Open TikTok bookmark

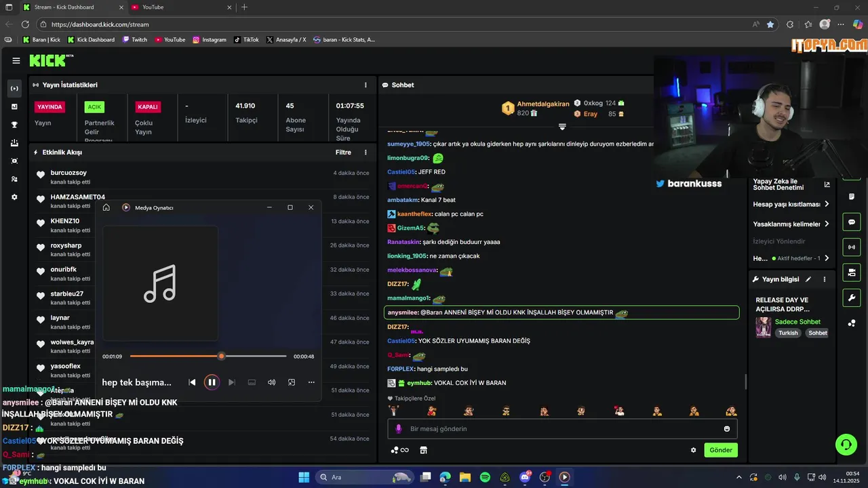tap(246, 40)
